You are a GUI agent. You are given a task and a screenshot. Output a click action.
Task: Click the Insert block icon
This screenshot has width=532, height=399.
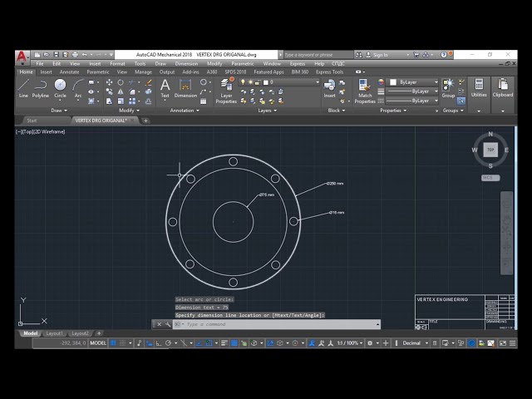(x=330, y=86)
